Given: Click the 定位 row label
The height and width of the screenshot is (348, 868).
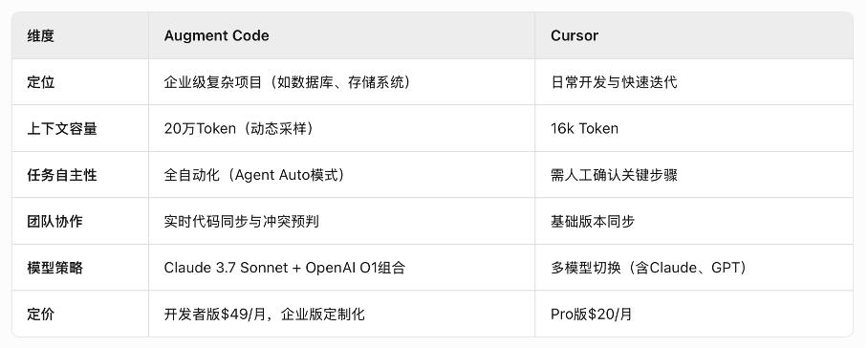Looking at the screenshot, I should pyautogui.click(x=40, y=82).
